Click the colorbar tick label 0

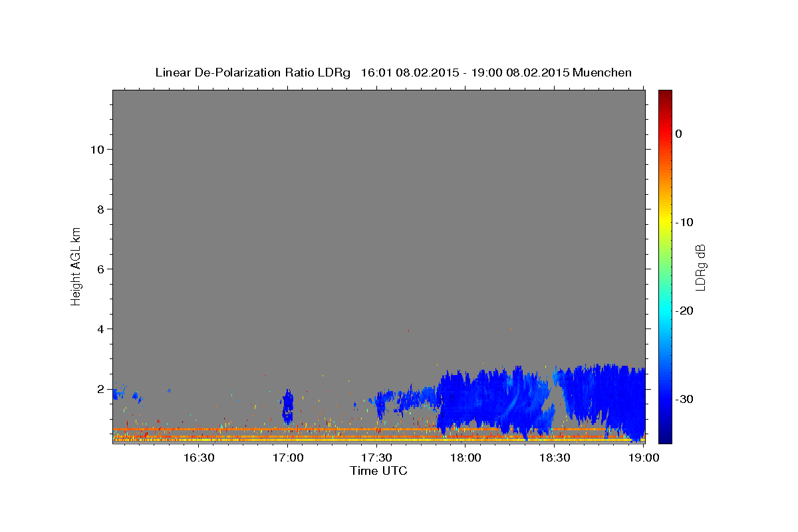coord(679,134)
